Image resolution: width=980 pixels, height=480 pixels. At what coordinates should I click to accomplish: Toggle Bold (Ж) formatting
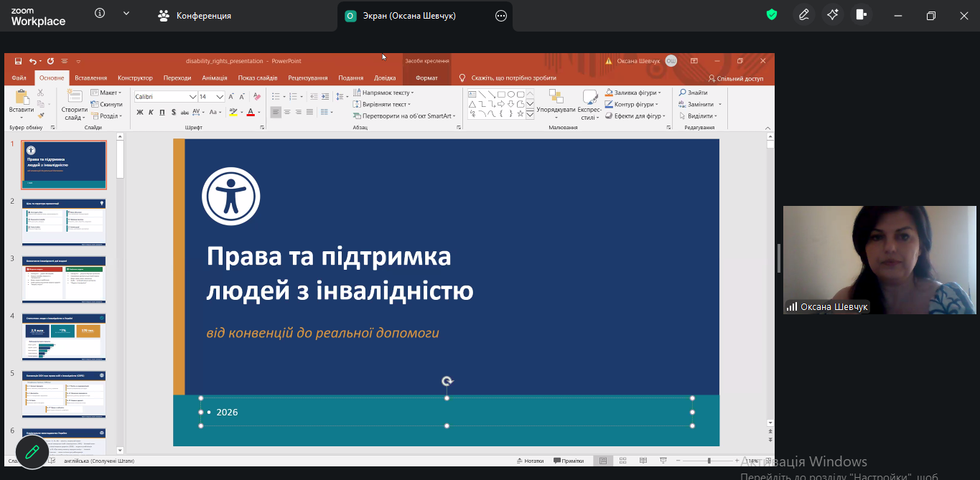click(140, 112)
